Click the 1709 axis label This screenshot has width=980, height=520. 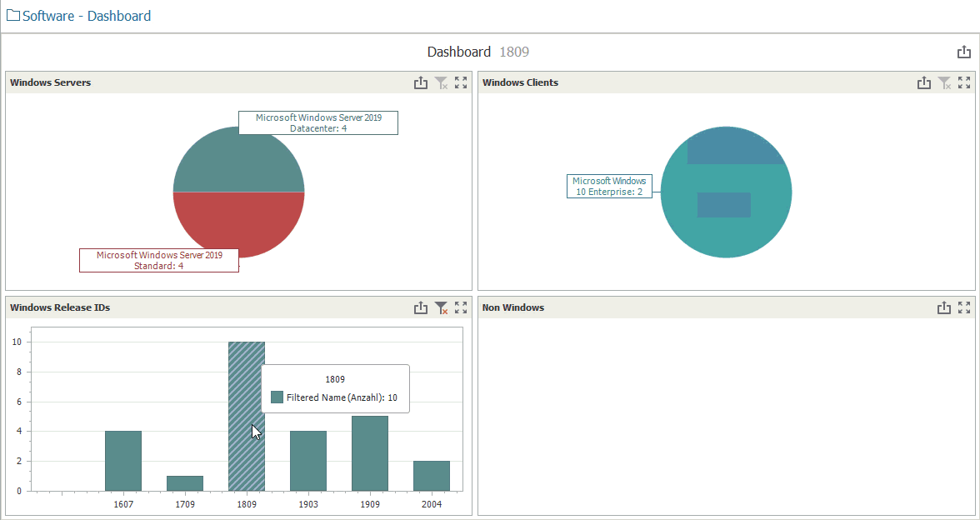click(185, 504)
